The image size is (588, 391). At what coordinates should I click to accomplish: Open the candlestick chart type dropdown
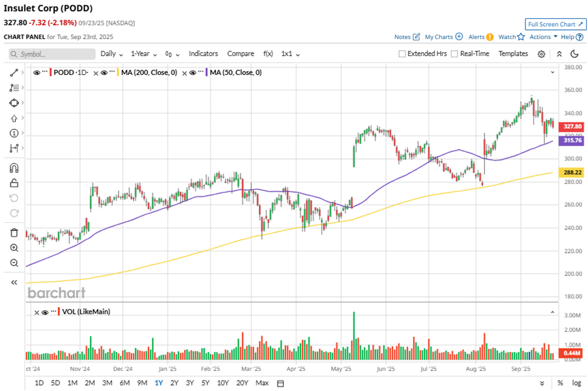pyautogui.click(x=173, y=54)
